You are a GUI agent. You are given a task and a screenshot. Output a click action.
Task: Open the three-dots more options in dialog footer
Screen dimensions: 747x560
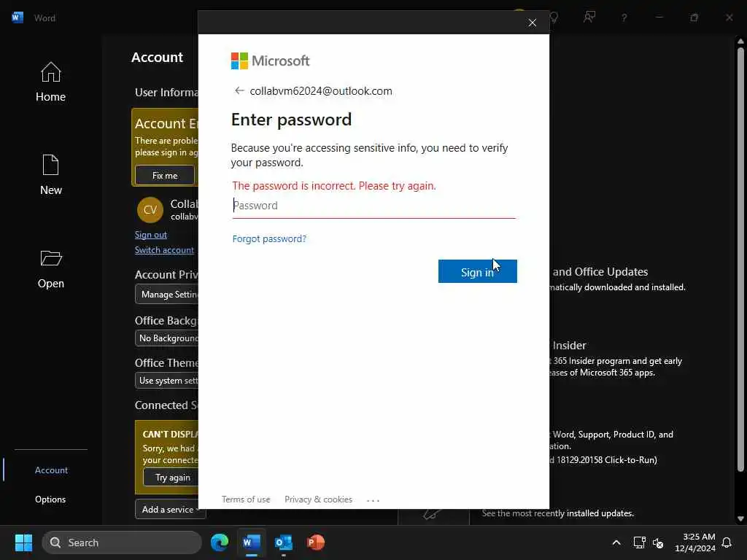point(373,500)
